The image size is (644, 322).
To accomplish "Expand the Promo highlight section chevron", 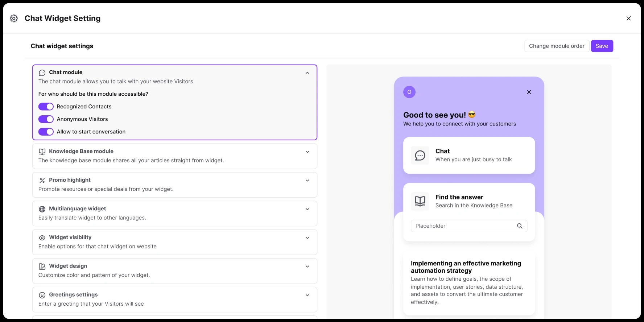I will pos(307,181).
